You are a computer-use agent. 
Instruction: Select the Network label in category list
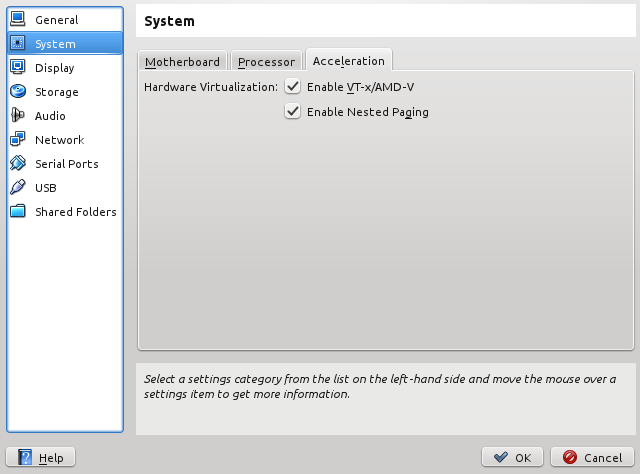tap(60, 140)
